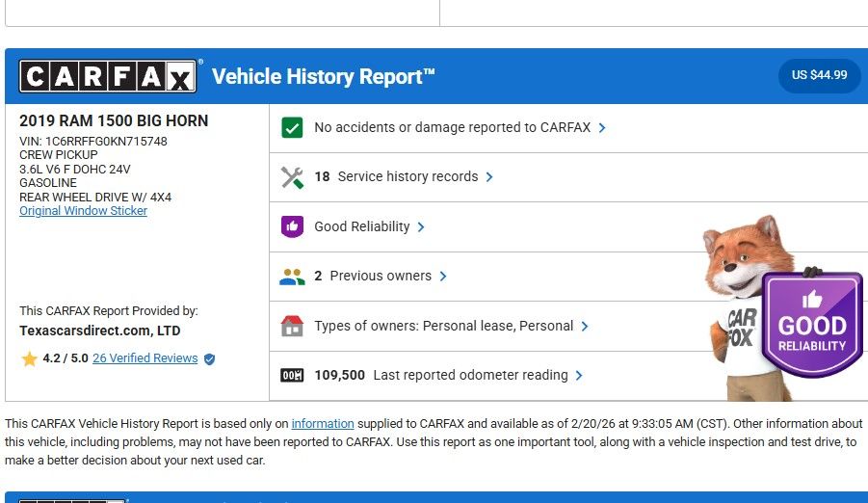Click the house types-of-owners icon

coord(292,326)
